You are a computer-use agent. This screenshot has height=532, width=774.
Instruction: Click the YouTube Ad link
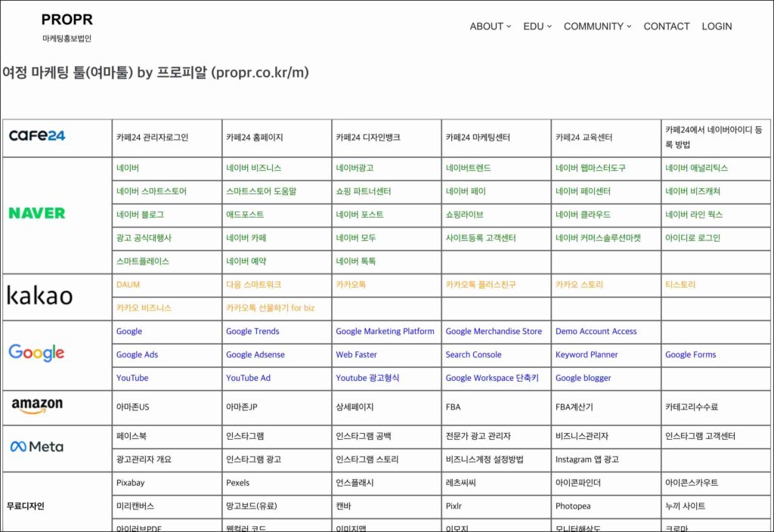[x=248, y=378]
